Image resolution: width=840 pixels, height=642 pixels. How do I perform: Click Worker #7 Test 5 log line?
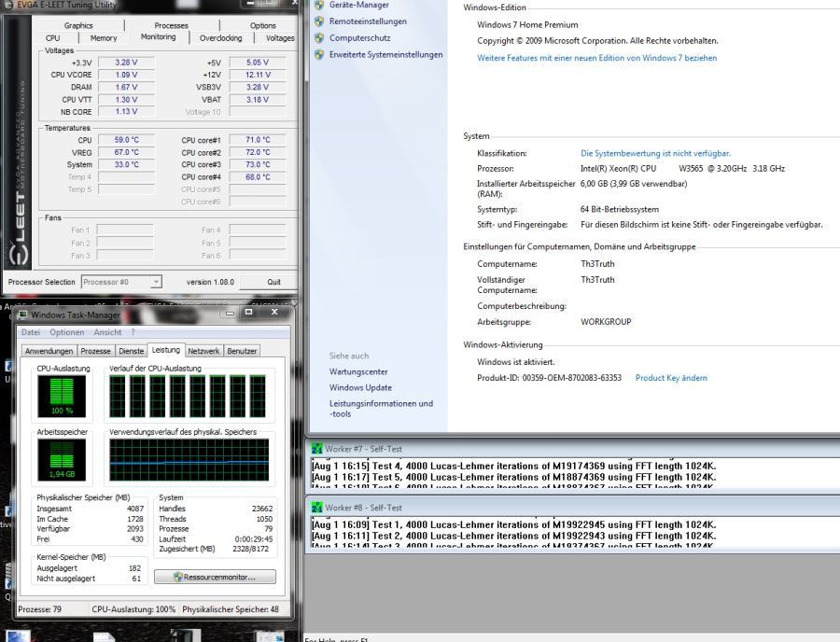coord(513,477)
